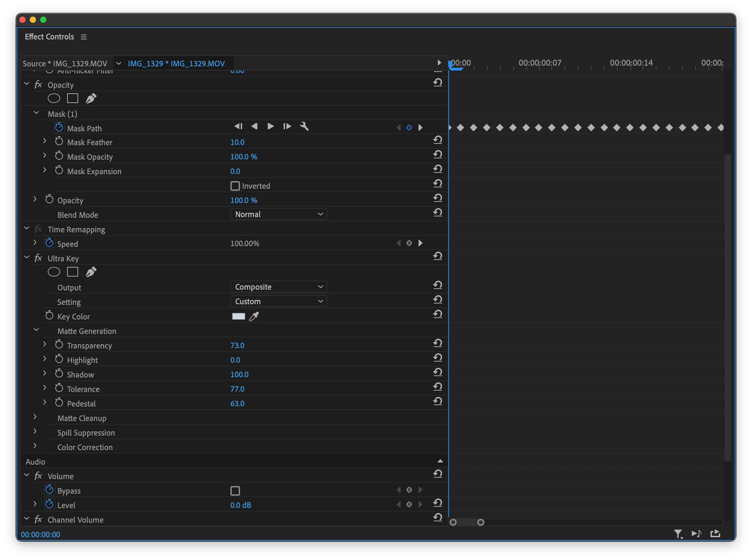This screenshot has width=752, height=560.
Task: Switch to the Source * IMG_1329.MOV tab
Action: coord(65,64)
